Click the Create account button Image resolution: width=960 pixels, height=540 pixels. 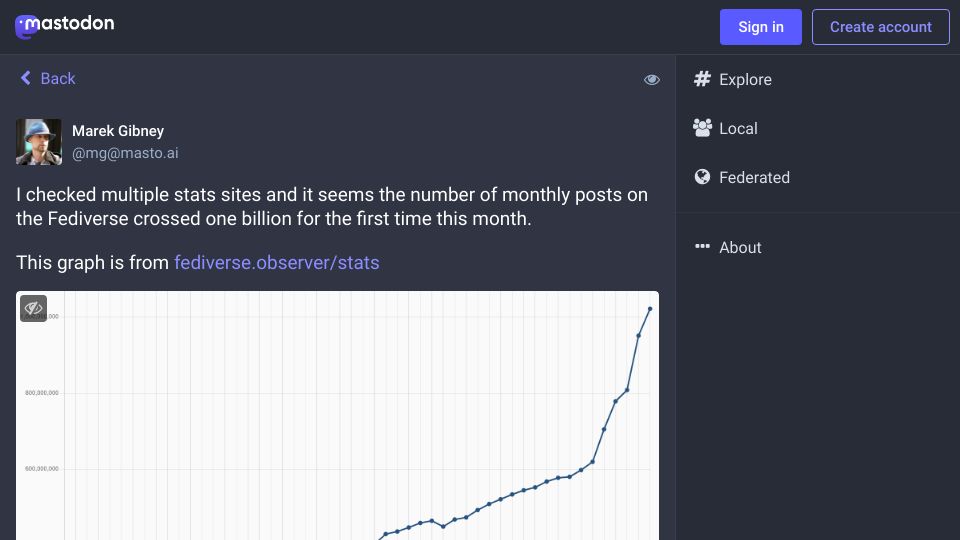coord(880,27)
